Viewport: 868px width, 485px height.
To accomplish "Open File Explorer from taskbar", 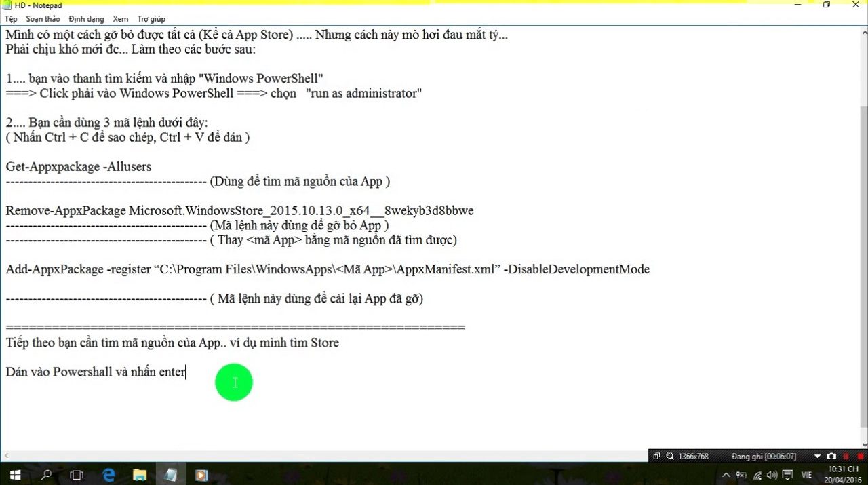I will coord(140,475).
